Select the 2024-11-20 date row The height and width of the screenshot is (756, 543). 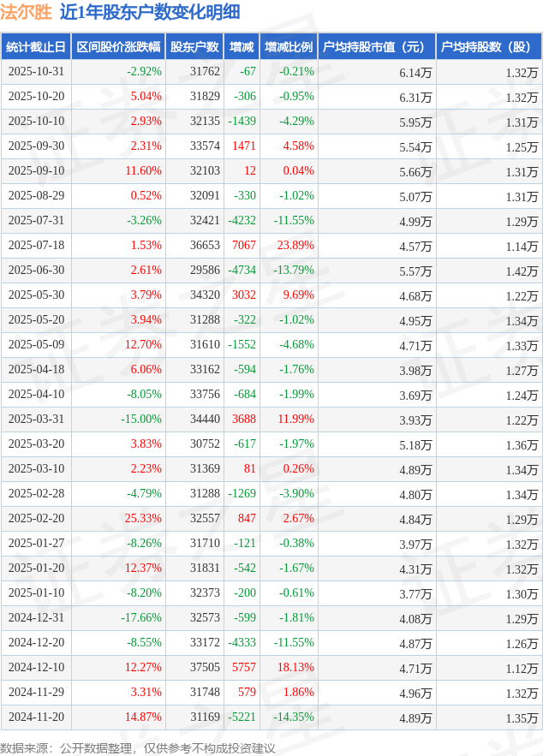(36, 717)
